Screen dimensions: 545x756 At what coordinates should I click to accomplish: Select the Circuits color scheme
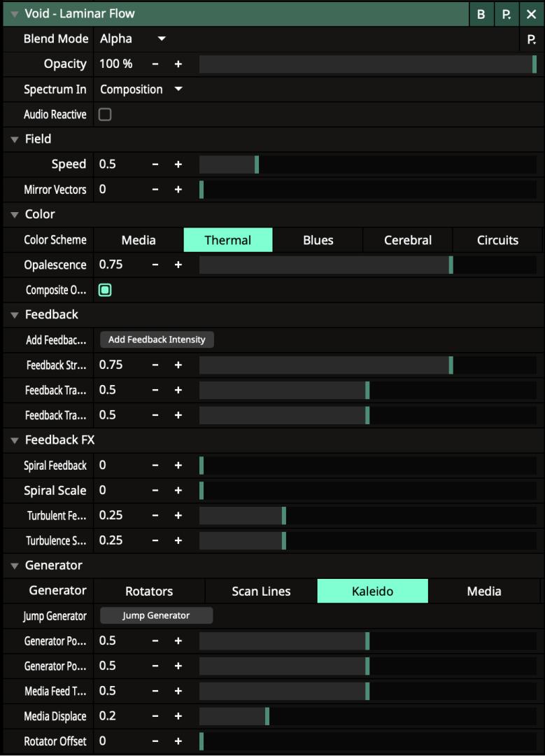point(497,240)
